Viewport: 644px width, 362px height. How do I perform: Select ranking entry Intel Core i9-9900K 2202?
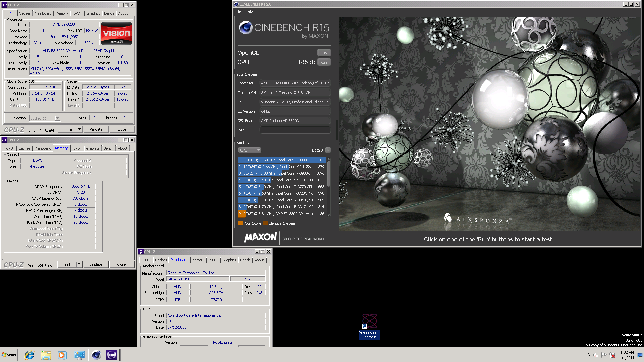click(x=281, y=160)
